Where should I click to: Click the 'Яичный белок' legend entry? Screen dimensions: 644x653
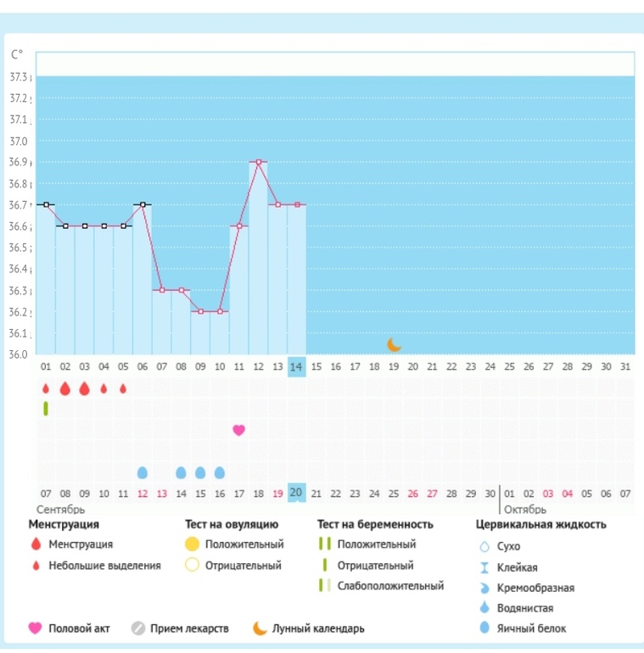531,628
